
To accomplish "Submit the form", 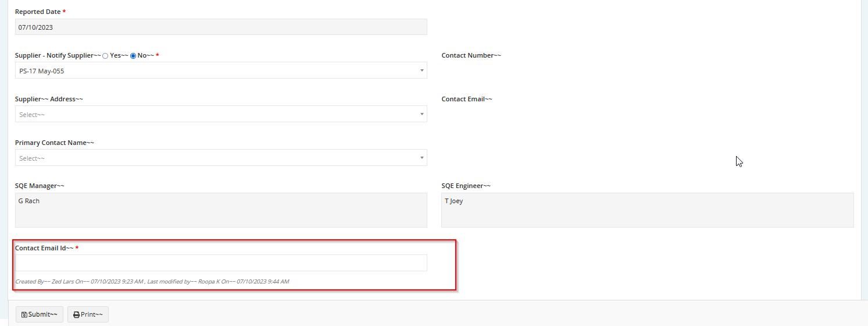I will 40,314.
